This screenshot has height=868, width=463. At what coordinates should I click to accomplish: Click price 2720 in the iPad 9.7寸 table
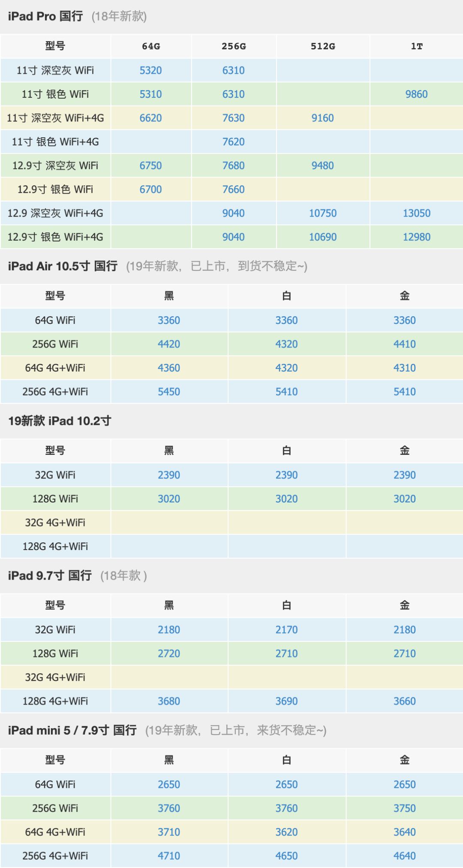coord(169,654)
